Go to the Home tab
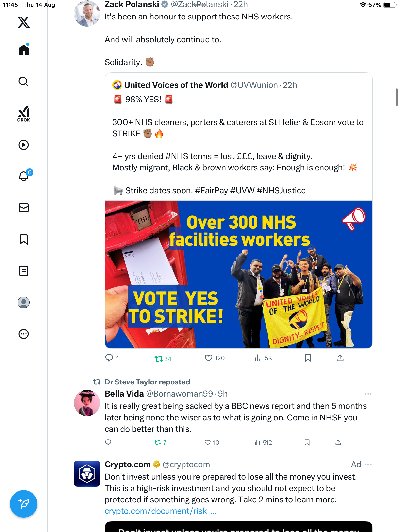Viewport: 399px width, 532px height. click(24, 50)
